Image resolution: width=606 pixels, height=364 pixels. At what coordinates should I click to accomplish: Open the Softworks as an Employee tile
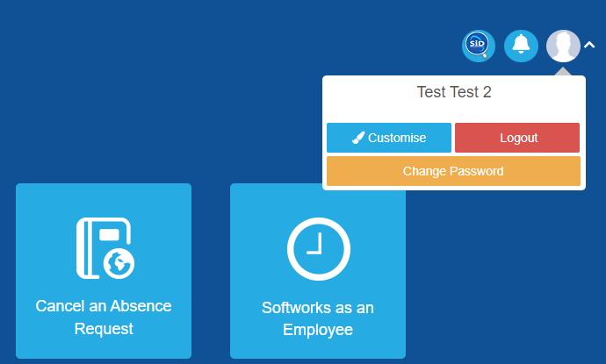[x=318, y=271]
